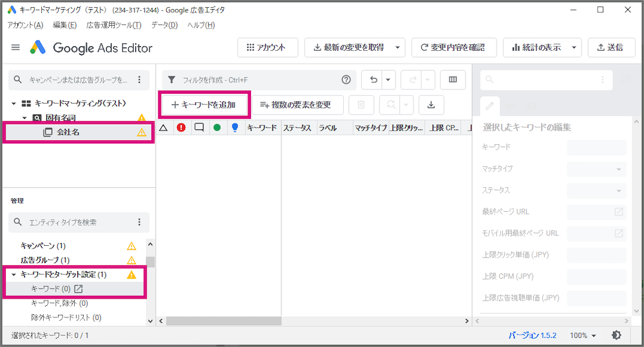
Task: Open the theme settings gear in the status bar
Action: point(616,335)
